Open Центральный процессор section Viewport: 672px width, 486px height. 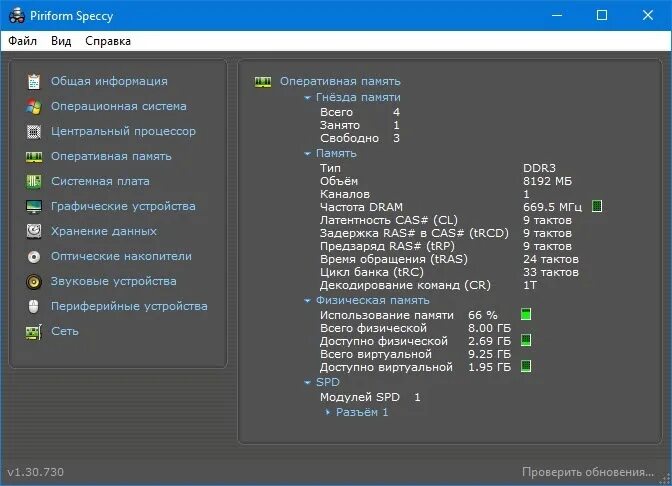[x=123, y=132]
